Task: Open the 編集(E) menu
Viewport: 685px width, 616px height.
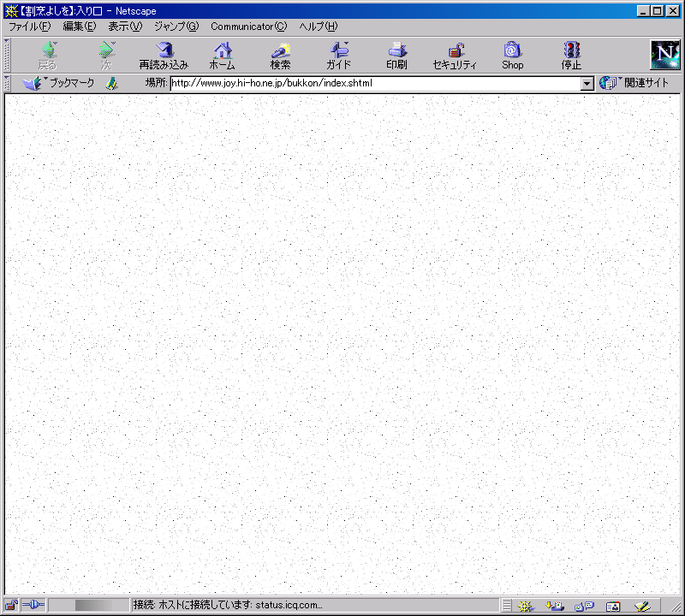Action: pos(79,27)
